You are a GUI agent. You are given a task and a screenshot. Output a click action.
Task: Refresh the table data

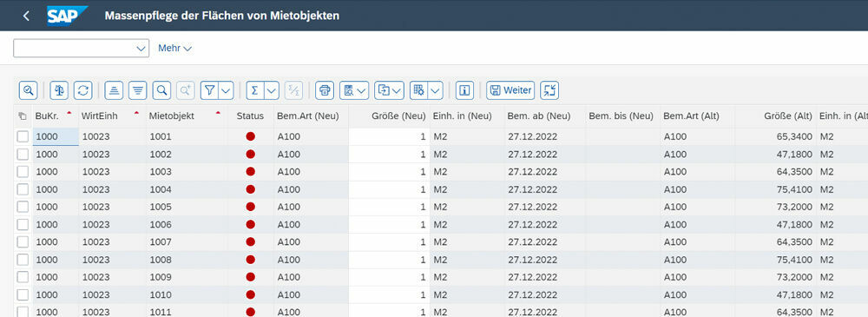(83, 90)
